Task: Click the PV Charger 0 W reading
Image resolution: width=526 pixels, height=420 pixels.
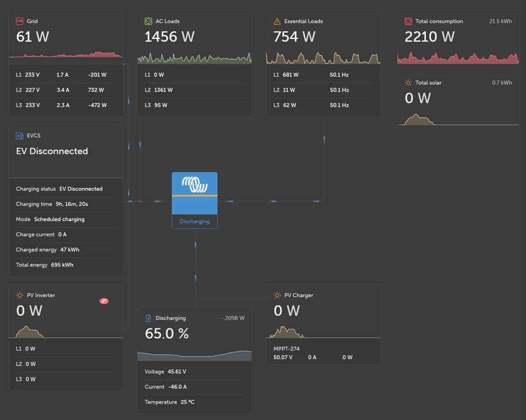Action: [287, 310]
